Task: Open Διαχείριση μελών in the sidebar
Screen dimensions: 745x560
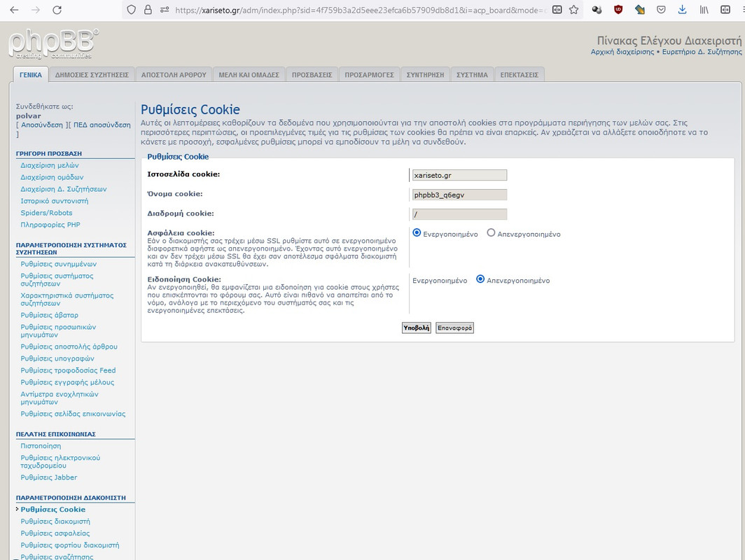Action: click(x=50, y=165)
